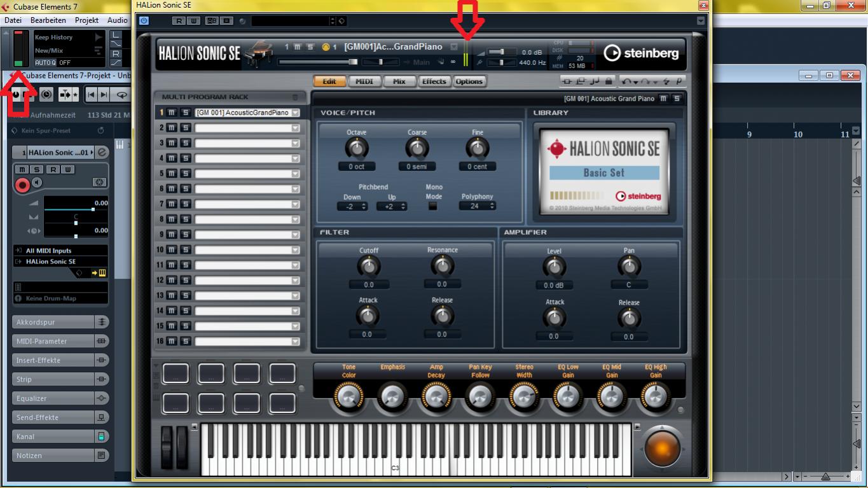The width and height of the screenshot is (868, 488).
Task: Click the EQ High Gain quick control knob
Action: click(655, 397)
